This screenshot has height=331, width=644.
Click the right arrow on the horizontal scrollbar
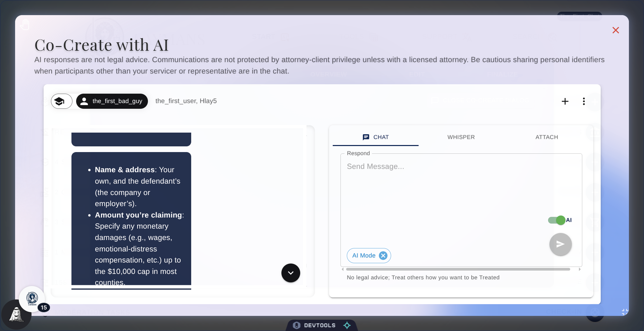pyautogui.click(x=579, y=269)
